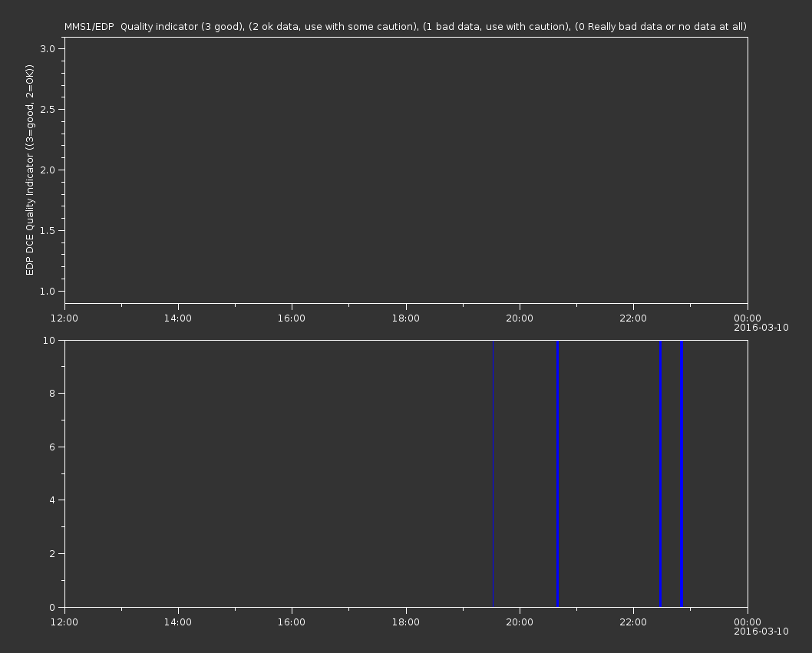
Task: Click the 14:00 label under the top plot
Action: pyautogui.click(x=177, y=318)
